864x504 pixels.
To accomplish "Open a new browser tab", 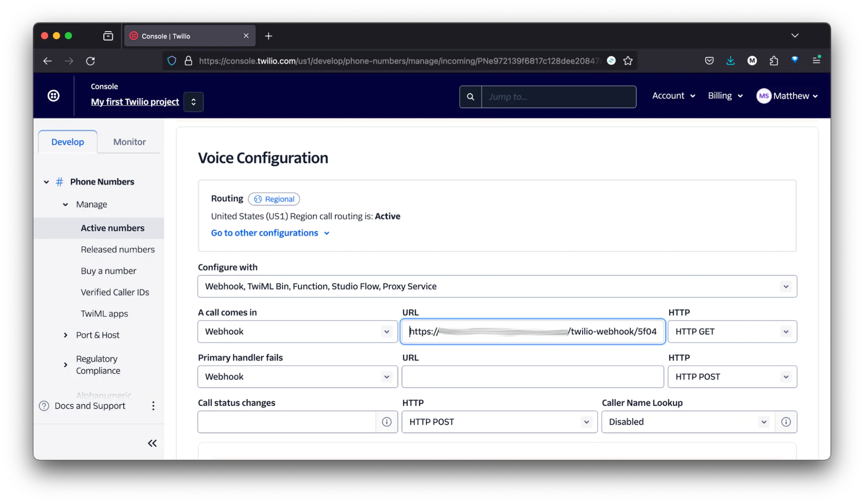I will coord(268,36).
